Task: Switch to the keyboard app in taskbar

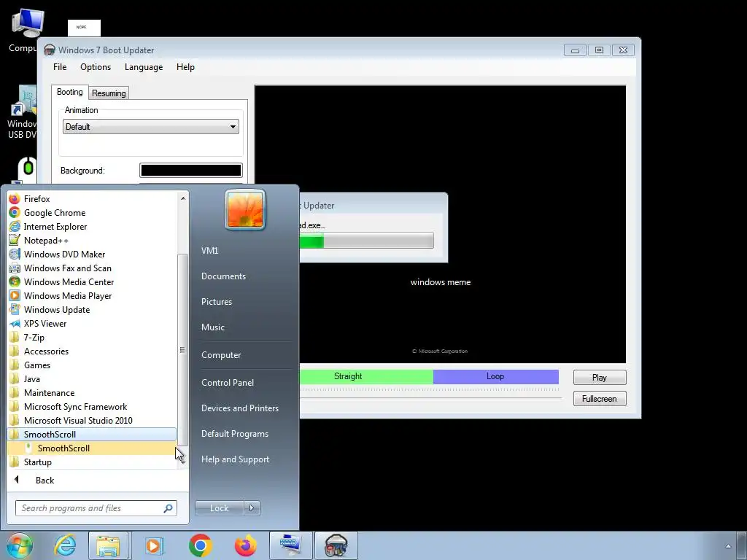Action: click(290, 545)
